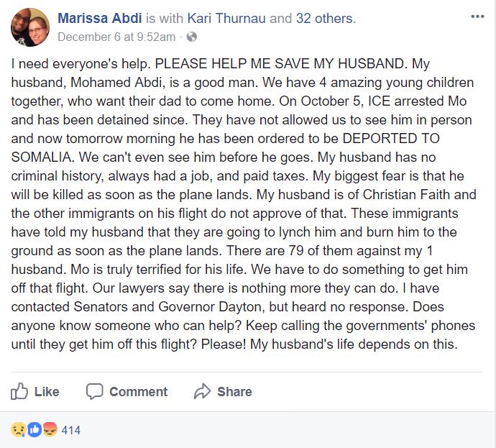The height and width of the screenshot is (448, 496).
Task: Open Marissa Abdi's profile name link
Action: click(100, 19)
